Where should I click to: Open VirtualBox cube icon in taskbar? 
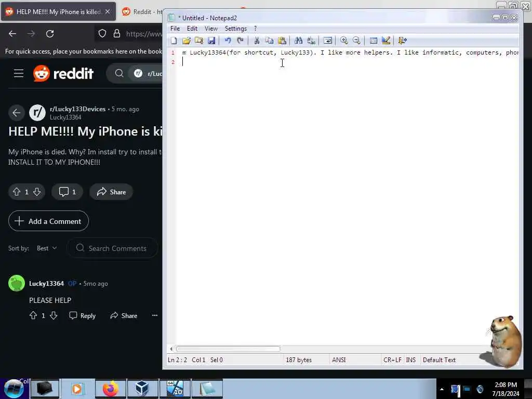(142, 389)
